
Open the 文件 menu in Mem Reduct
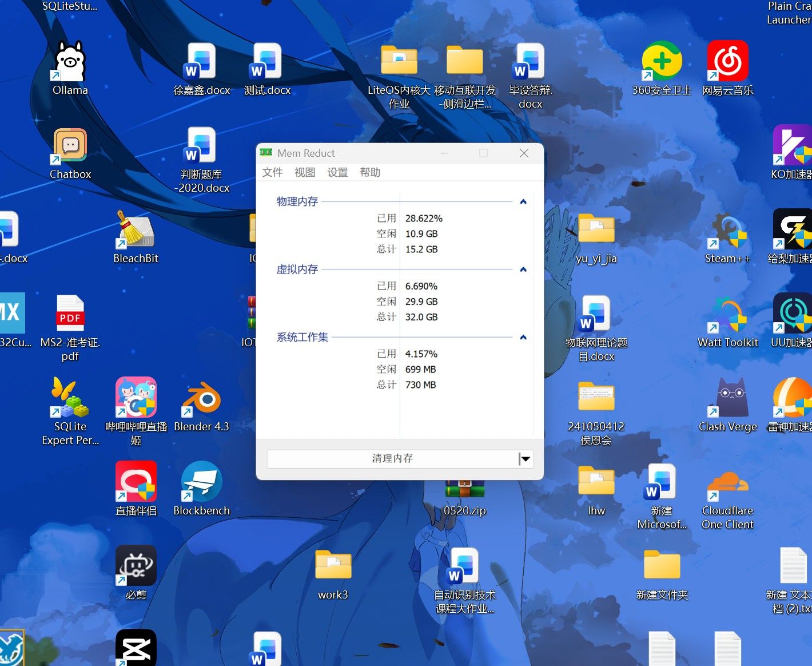[272, 172]
